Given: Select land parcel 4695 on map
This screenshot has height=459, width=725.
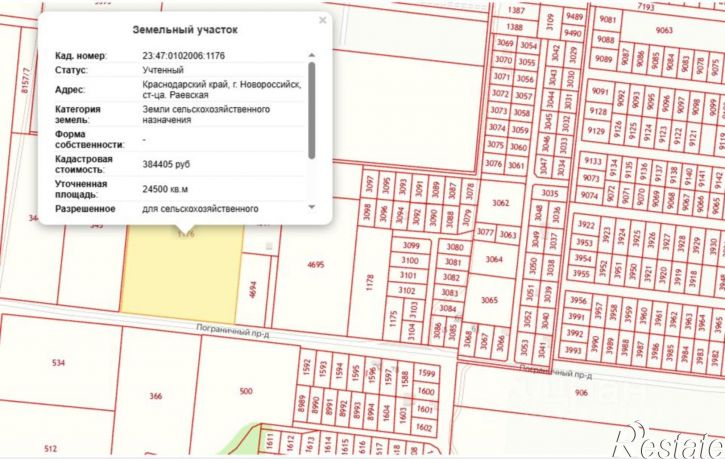Looking at the screenshot, I should [316, 265].
